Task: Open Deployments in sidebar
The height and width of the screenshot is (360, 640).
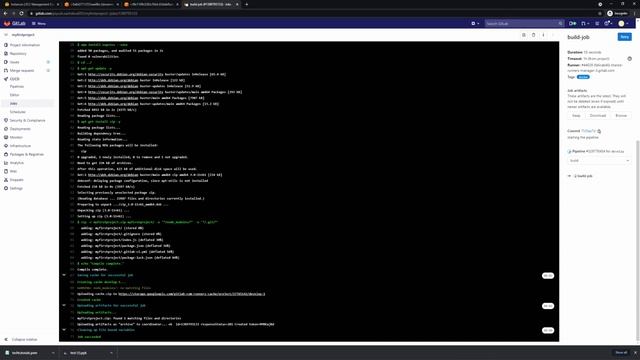Action: click(20, 129)
